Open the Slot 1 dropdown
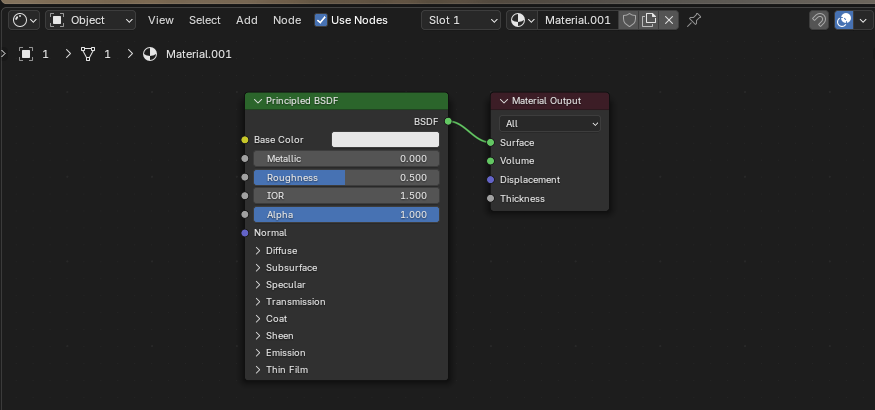The image size is (875, 410). [461, 20]
